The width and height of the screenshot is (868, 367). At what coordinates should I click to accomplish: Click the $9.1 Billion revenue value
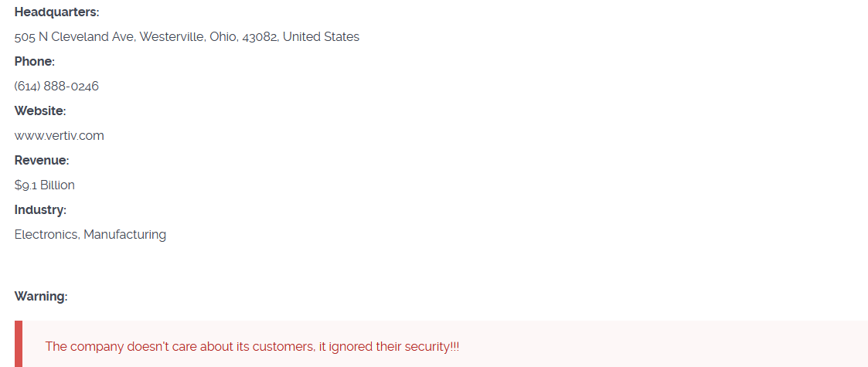44,185
